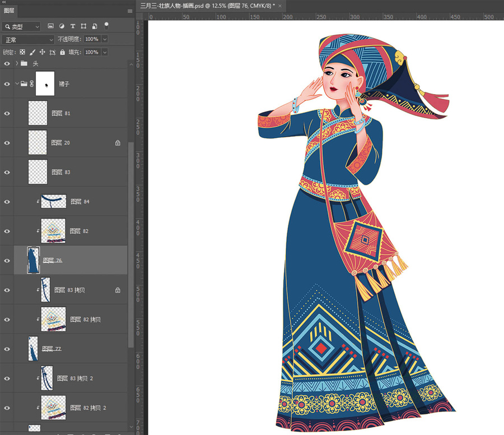Hide layer 图层 83

[x=7, y=173]
